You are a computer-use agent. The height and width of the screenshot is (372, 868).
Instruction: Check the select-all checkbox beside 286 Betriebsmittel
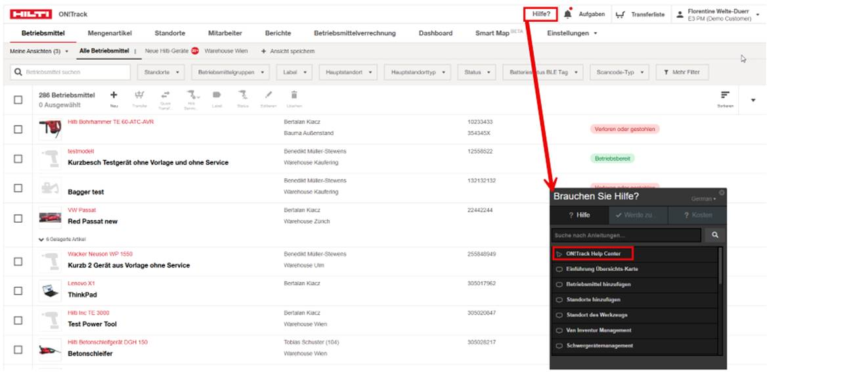point(18,100)
